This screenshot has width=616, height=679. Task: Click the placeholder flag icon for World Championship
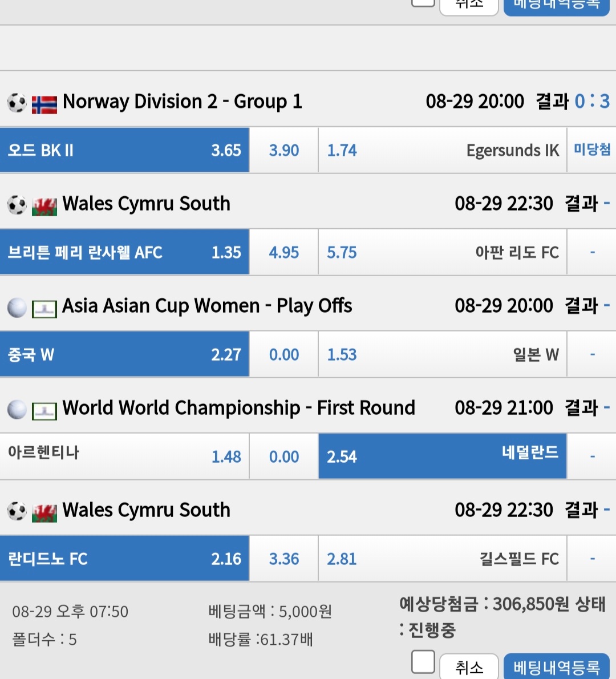(44, 411)
